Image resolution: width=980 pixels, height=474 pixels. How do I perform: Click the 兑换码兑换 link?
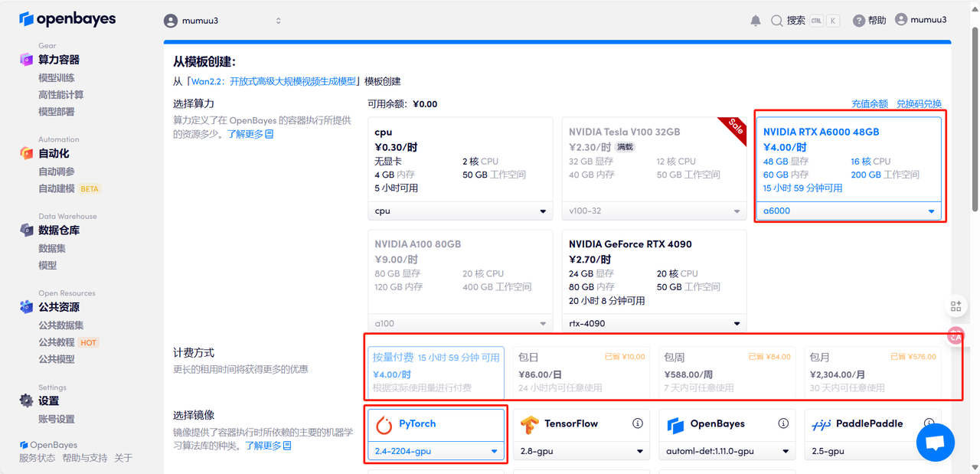pyautogui.click(x=919, y=104)
